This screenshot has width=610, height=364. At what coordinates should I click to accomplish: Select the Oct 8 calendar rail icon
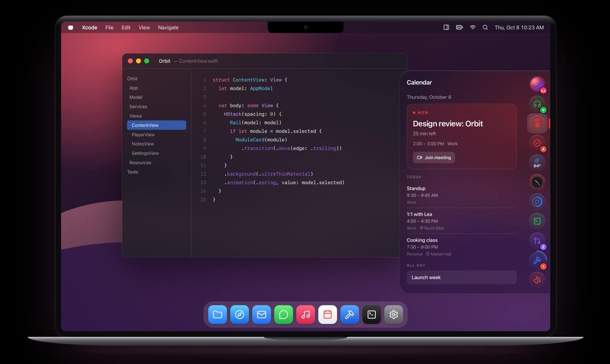pyautogui.click(x=537, y=124)
